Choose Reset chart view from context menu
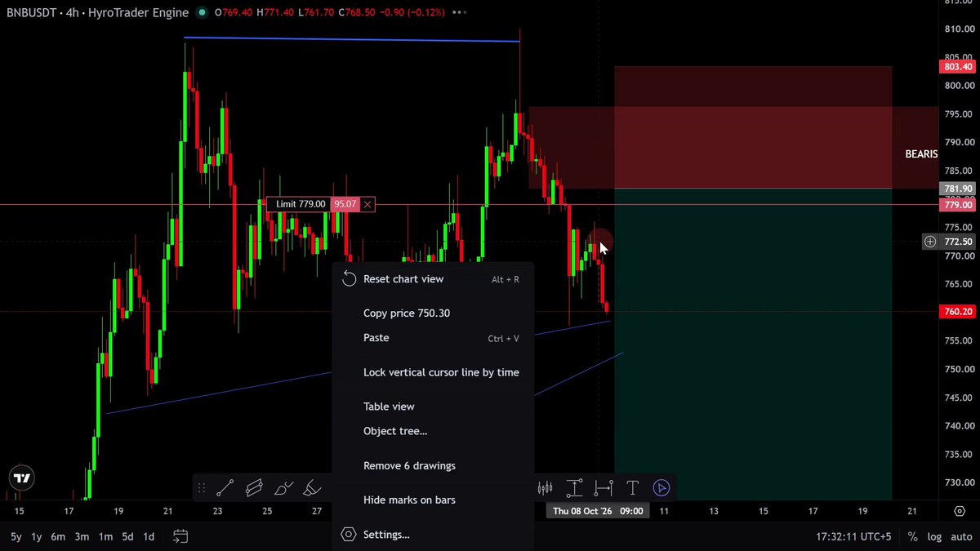The height and width of the screenshot is (551, 980). click(433, 279)
